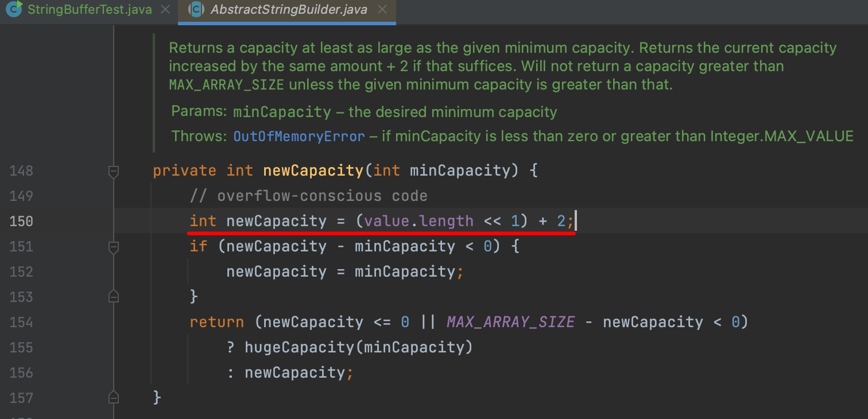Close the StringBufferTest.java tab
Screen dimensions: 868x419
165,10
